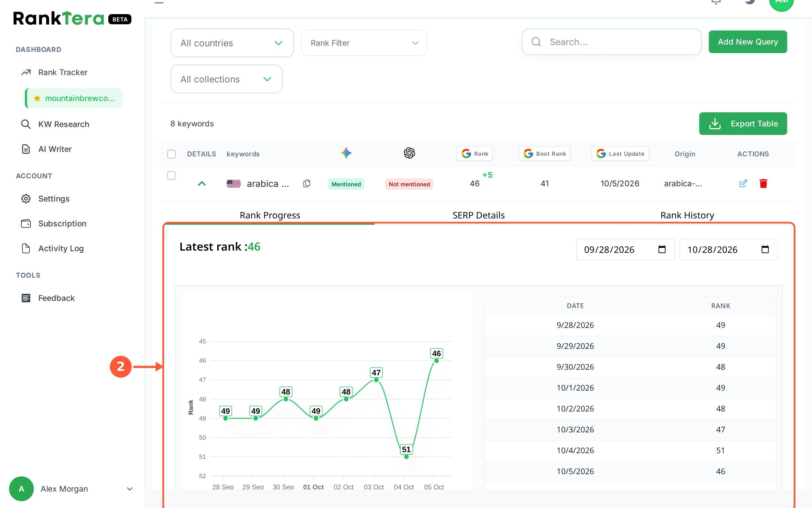Click the 46 data point on chart
812x508 pixels.
436,360
